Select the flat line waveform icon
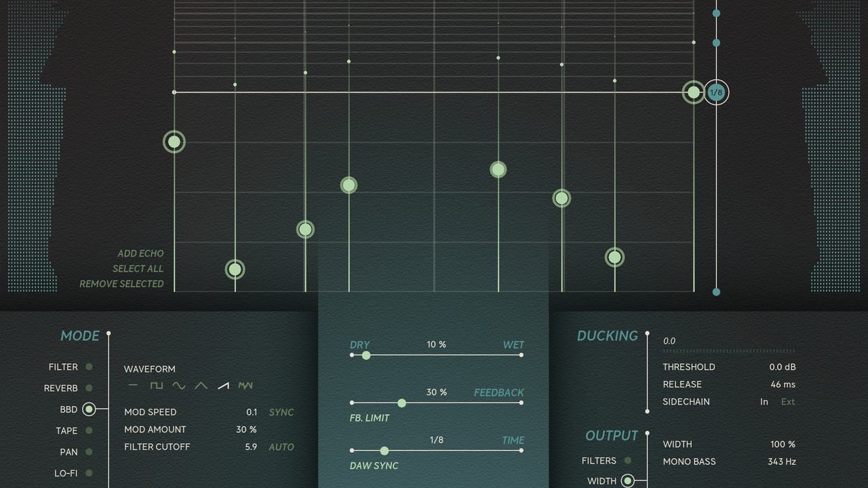Image resolution: width=868 pixels, height=488 pixels. pyautogui.click(x=133, y=386)
